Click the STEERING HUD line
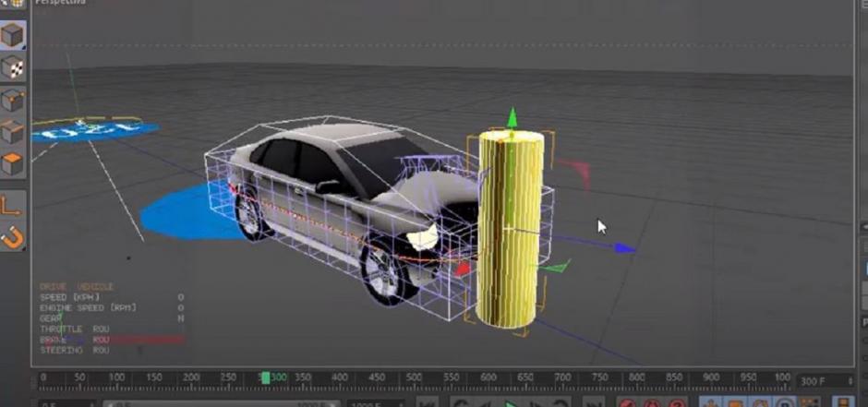The image size is (868, 407). pyautogui.click(x=75, y=351)
